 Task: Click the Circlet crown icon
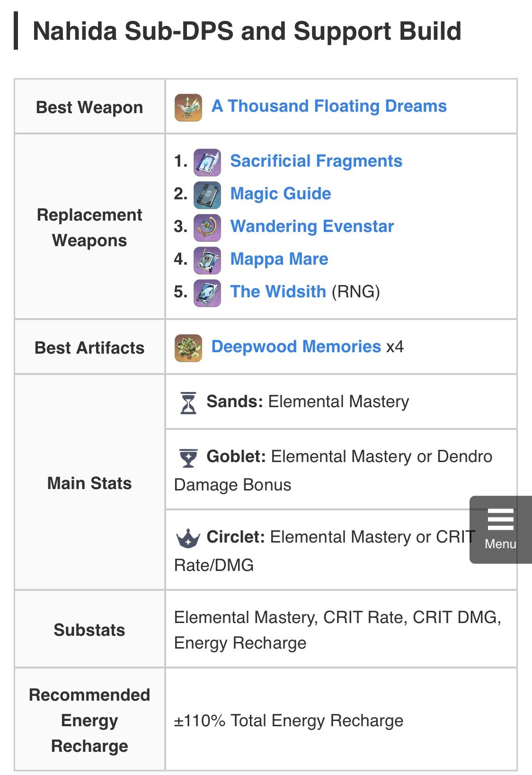click(189, 536)
